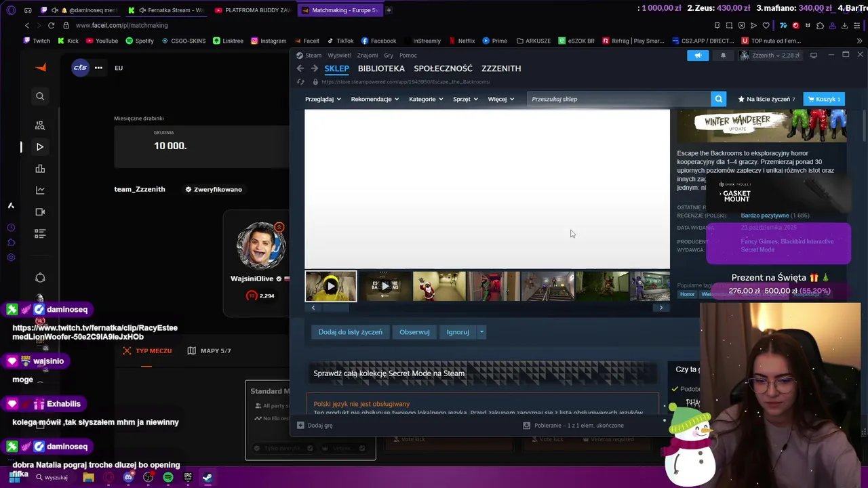
Task: Open Steam notifications bell
Action: (723, 56)
